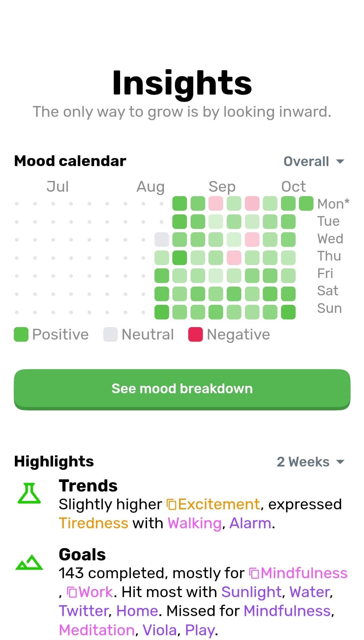Open the Meditation link in Goals
364x640 pixels.
(97, 630)
